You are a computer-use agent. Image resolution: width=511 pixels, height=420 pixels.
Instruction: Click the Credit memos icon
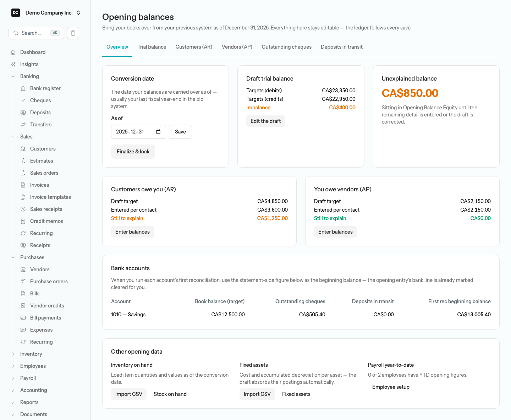[x=23, y=221]
